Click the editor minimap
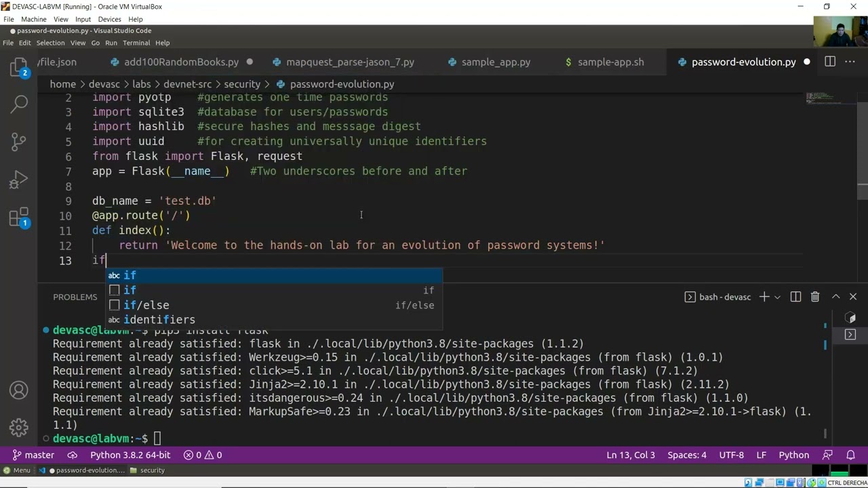The image size is (868, 488). (x=831, y=100)
